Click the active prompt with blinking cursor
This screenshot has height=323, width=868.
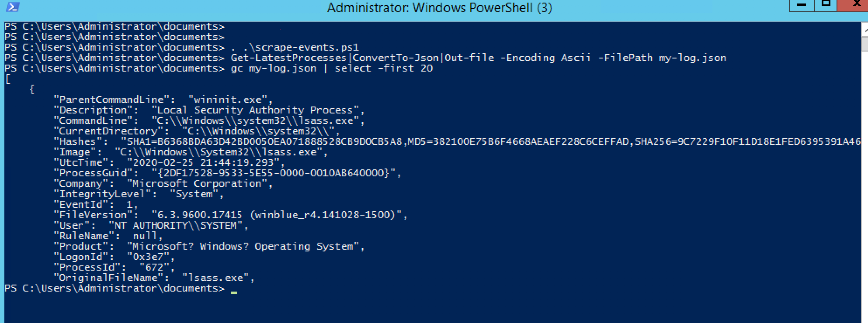pos(121,289)
